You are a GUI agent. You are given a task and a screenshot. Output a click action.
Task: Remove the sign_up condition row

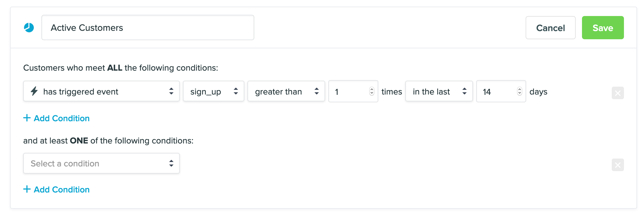click(x=617, y=93)
